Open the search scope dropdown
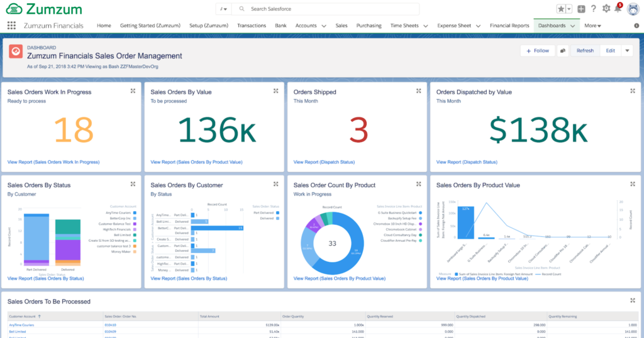The height and width of the screenshot is (338, 644). [x=223, y=9]
